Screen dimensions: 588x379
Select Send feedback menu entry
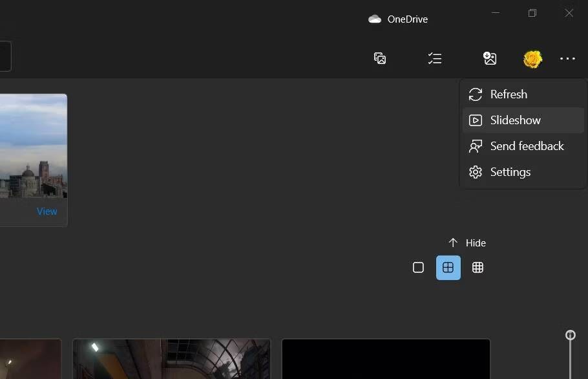[x=527, y=146]
